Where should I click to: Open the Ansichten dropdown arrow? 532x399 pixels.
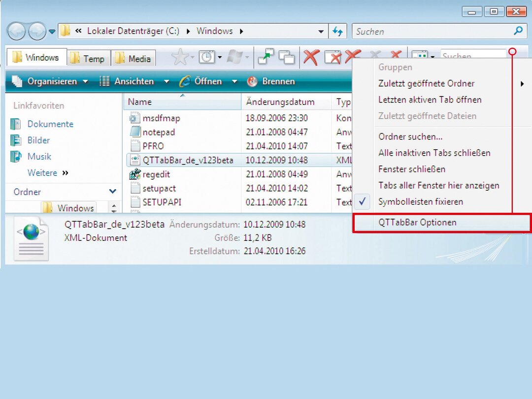pos(166,82)
